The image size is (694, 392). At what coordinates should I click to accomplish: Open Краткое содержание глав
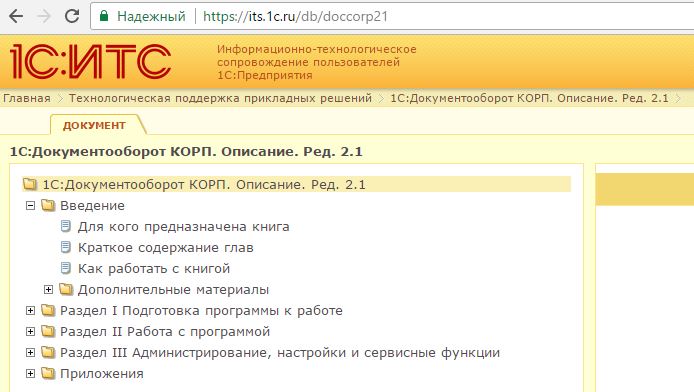tap(166, 248)
